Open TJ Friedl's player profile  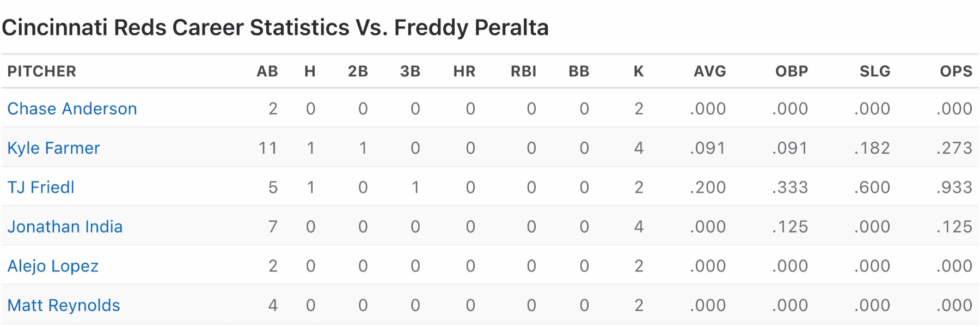coord(41,187)
